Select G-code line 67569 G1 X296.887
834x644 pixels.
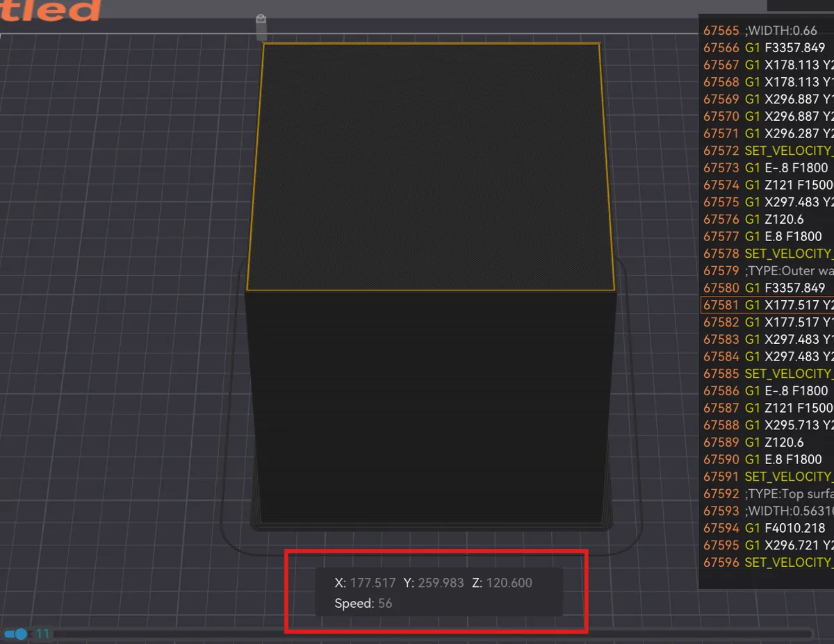767,99
